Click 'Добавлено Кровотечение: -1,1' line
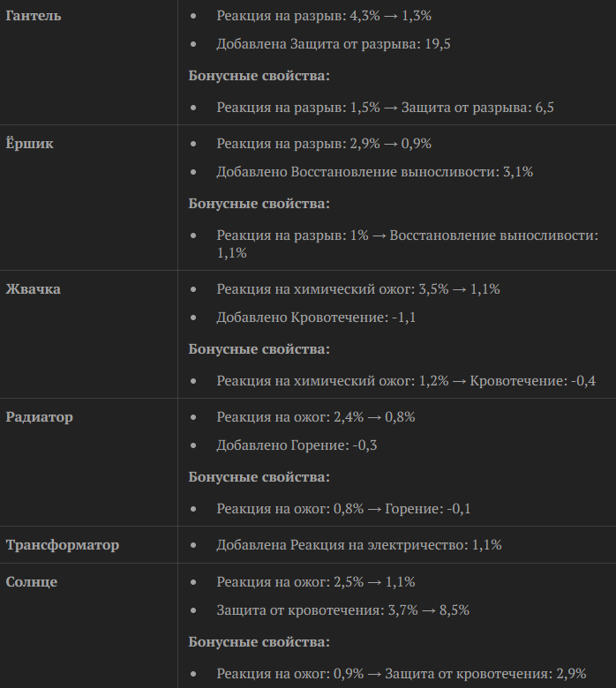 coord(316,318)
